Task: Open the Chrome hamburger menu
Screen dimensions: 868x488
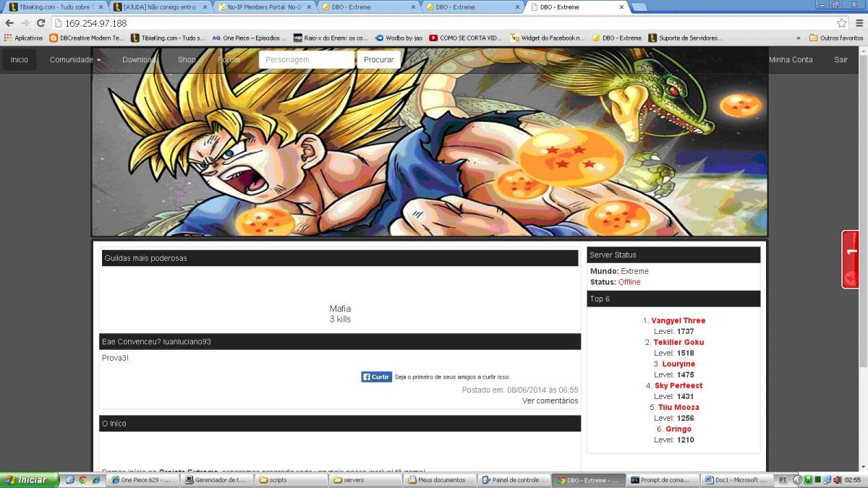Action: point(859,23)
